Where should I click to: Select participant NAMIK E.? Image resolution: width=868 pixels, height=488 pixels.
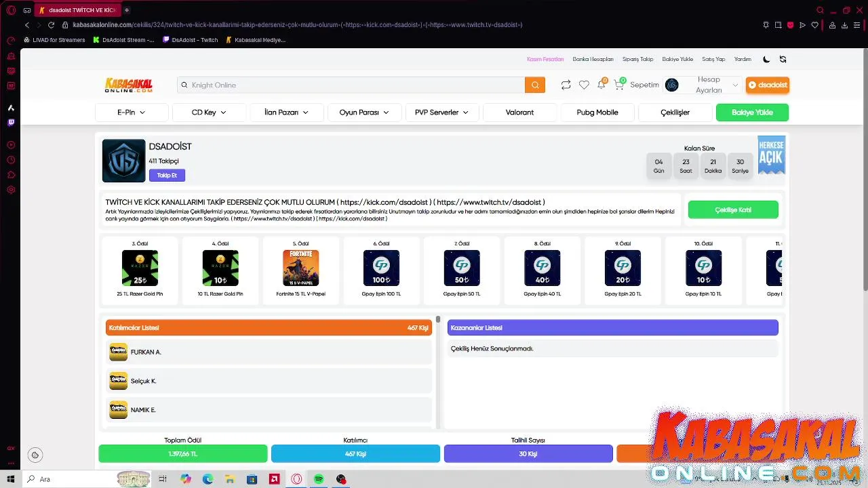pyautogui.click(x=269, y=410)
